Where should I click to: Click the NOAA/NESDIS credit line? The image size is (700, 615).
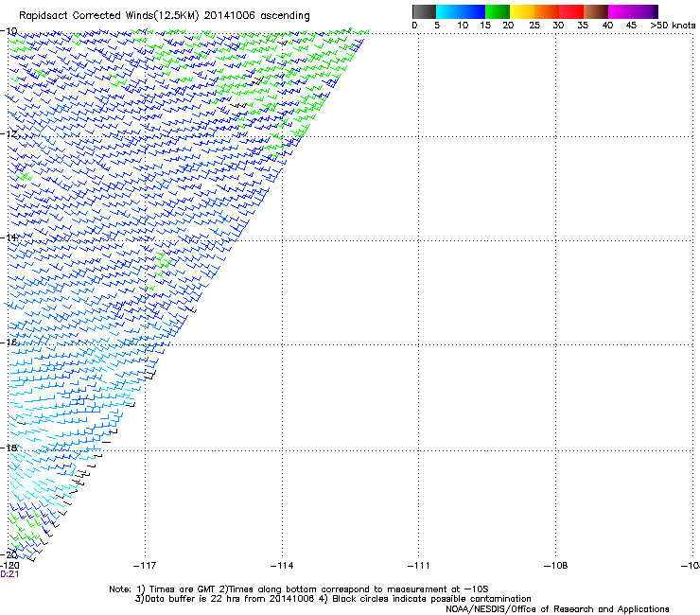[x=557, y=609]
